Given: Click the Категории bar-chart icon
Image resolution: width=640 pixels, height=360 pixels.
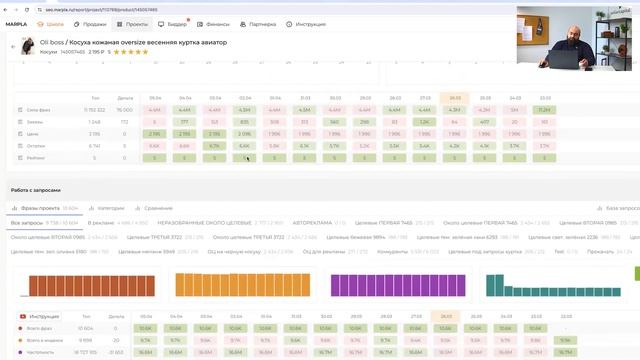Looking at the screenshot, I should (x=91, y=208).
